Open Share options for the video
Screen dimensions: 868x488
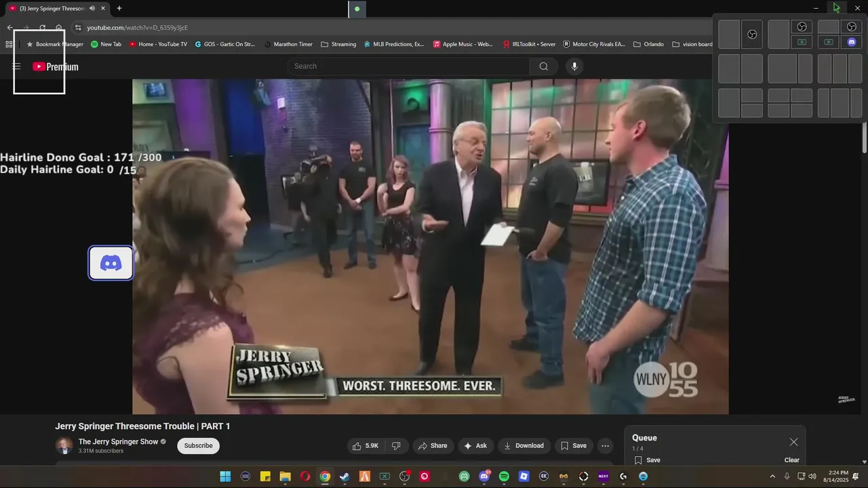[433, 446]
